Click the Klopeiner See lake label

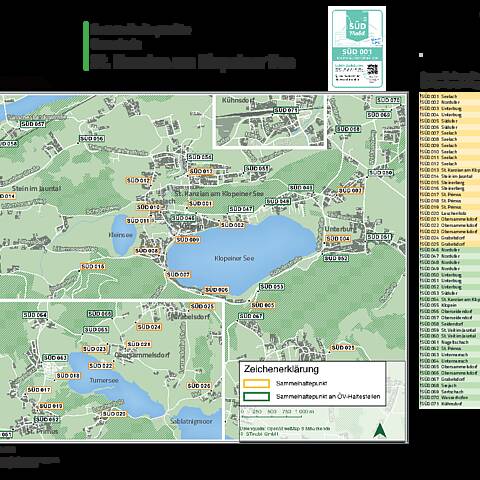tap(234, 258)
